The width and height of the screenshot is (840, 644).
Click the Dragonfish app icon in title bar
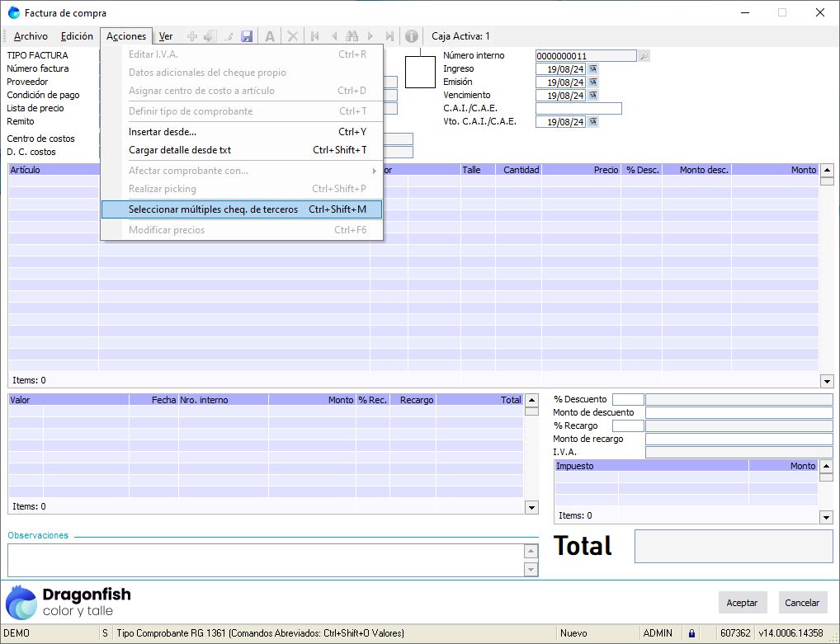(x=14, y=13)
